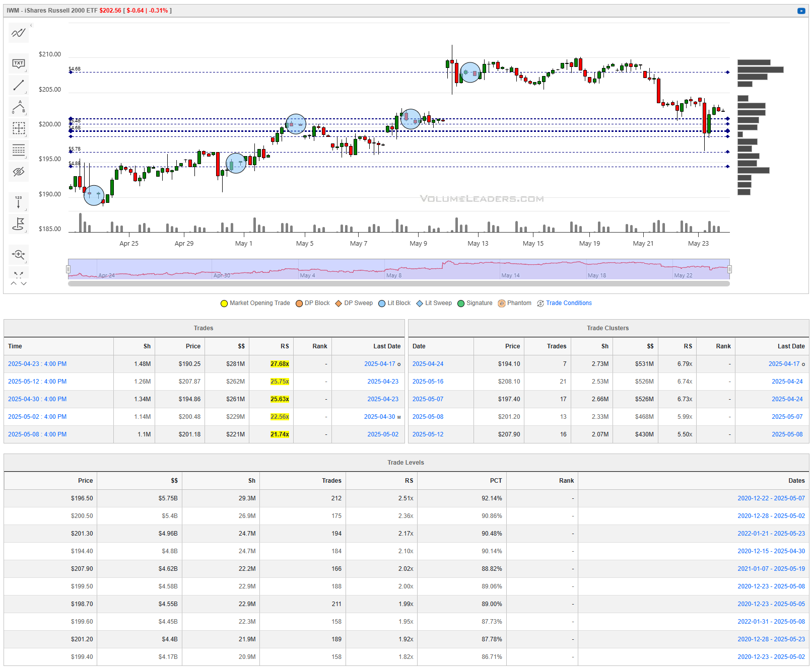Select the A-B-0 pattern tool
812x671 pixels.
point(19,107)
